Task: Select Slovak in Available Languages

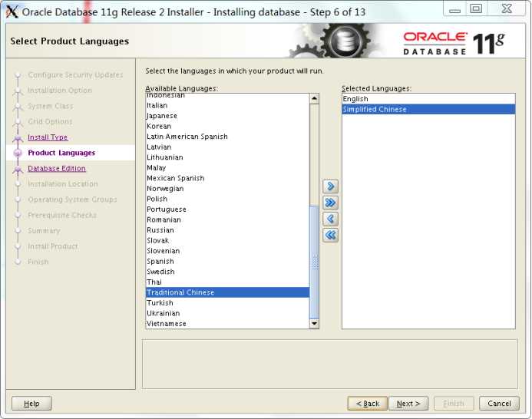Action: (228, 240)
